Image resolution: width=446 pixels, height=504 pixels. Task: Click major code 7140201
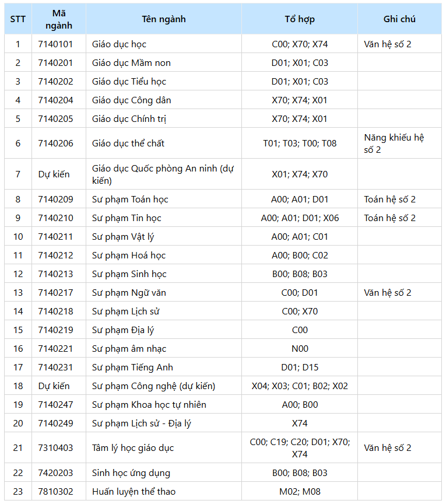(56, 63)
